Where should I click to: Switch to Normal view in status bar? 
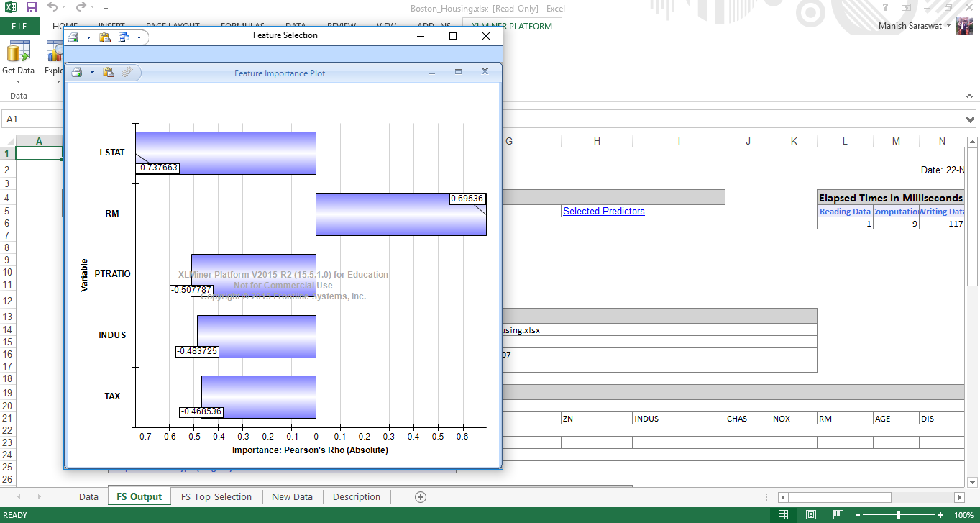point(784,515)
